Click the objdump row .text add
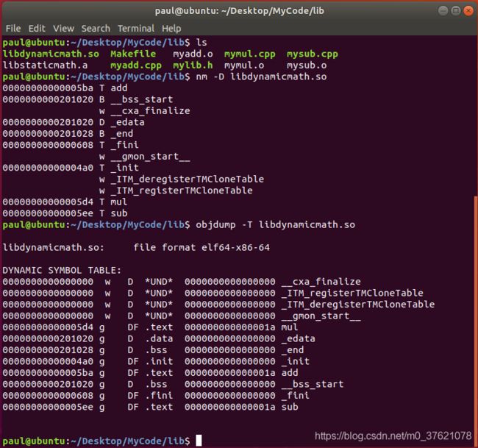Image resolution: width=478 pixels, height=448 pixels. (x=150, y=373)
